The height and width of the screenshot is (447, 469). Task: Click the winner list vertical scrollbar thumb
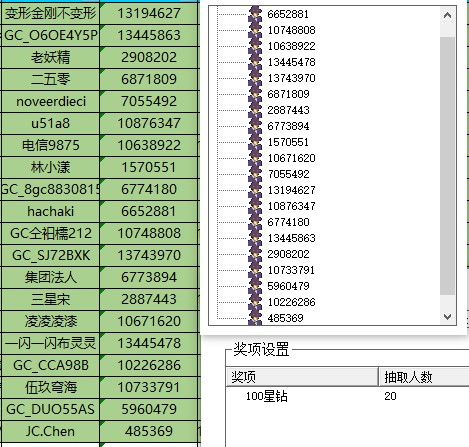pyautogui.click(x=448, y=166)
